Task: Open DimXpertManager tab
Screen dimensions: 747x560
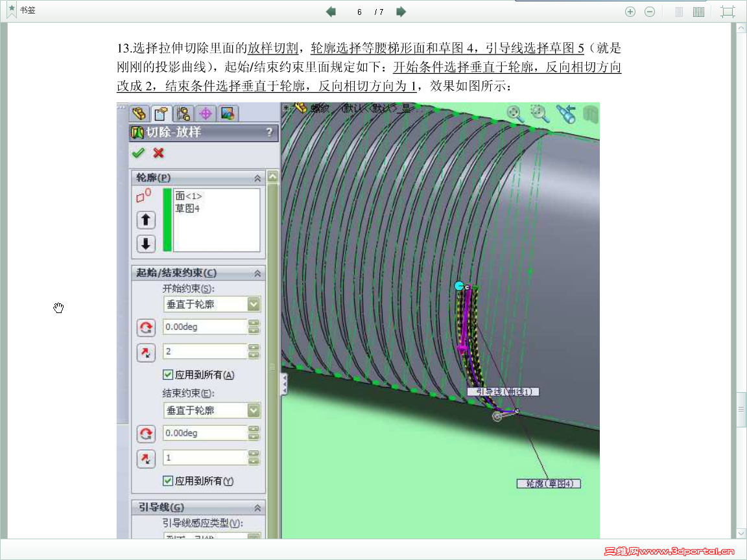Action: pos(206,113)
